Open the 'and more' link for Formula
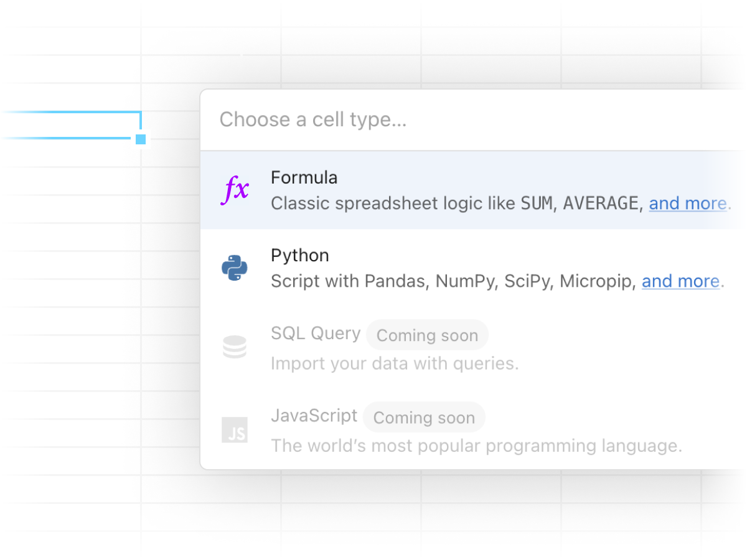 [x=688, y=203]
